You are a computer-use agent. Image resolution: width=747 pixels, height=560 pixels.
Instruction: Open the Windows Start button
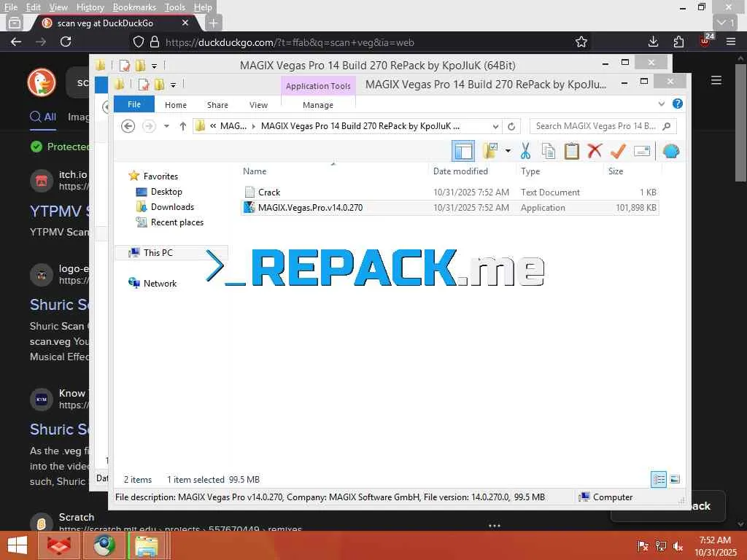tap(18, 545)
